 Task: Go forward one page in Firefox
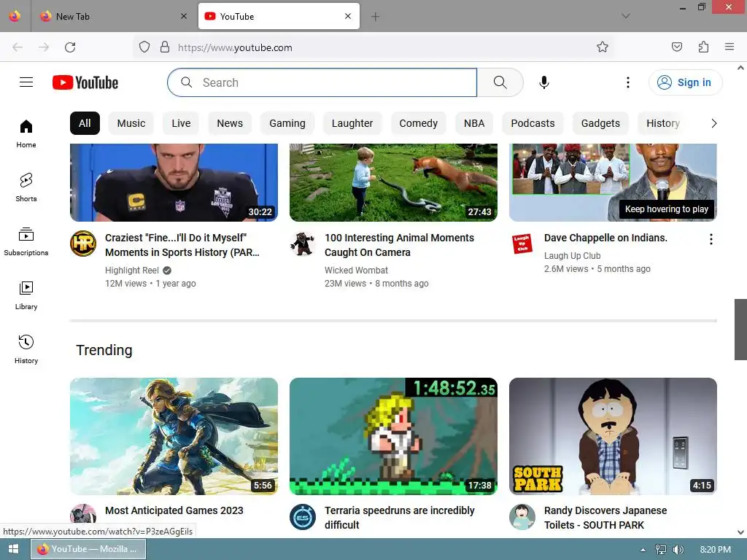(44, 47)
